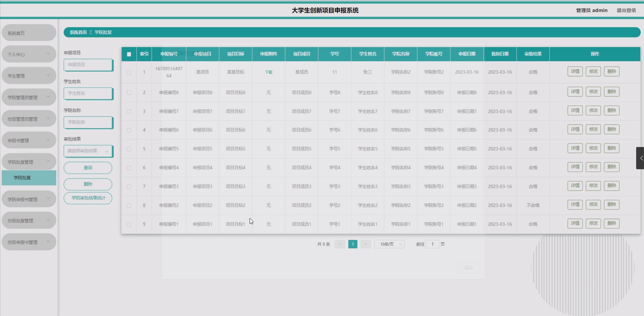Click 详情 button for row 1
This screenshot has height=316, width=644.
point(575,71)
